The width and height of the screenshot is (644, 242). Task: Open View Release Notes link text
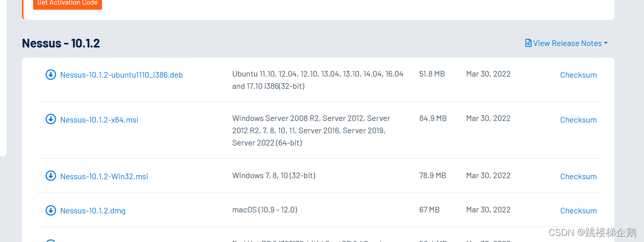[x=568, y=43]
